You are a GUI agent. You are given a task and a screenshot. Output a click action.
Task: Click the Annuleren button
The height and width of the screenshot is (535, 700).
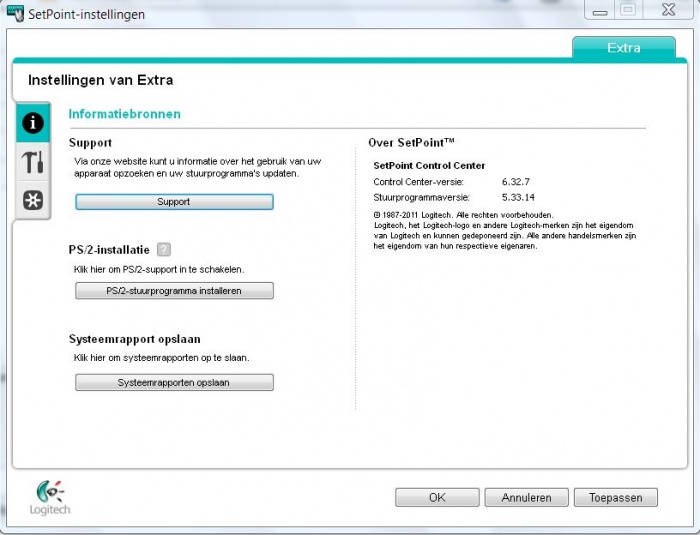click(x=526, y=497)
